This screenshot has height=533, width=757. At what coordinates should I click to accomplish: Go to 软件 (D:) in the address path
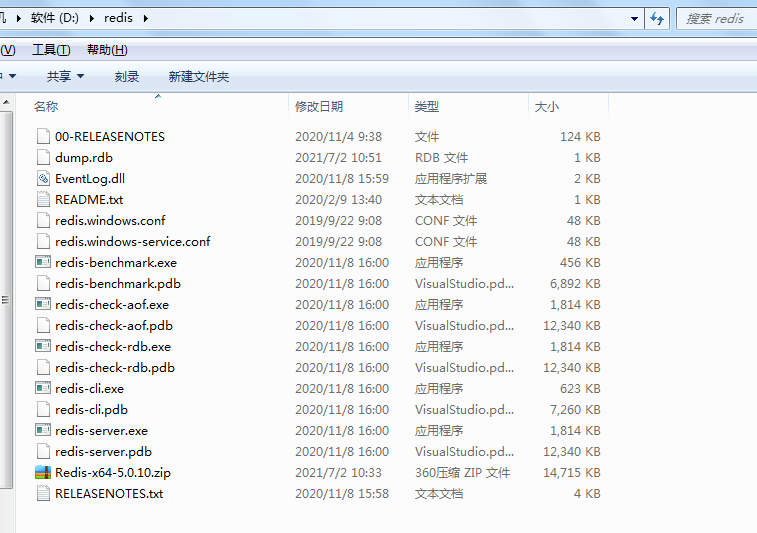[55, 18]
